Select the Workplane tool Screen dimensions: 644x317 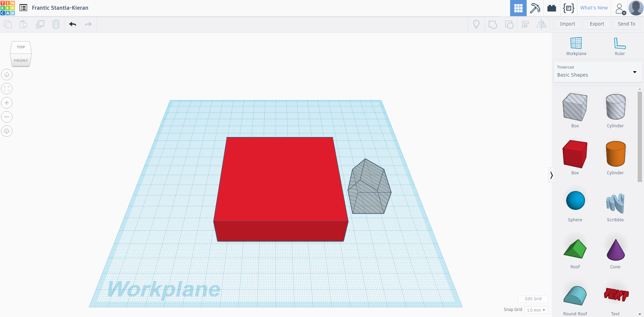point(576,46)
